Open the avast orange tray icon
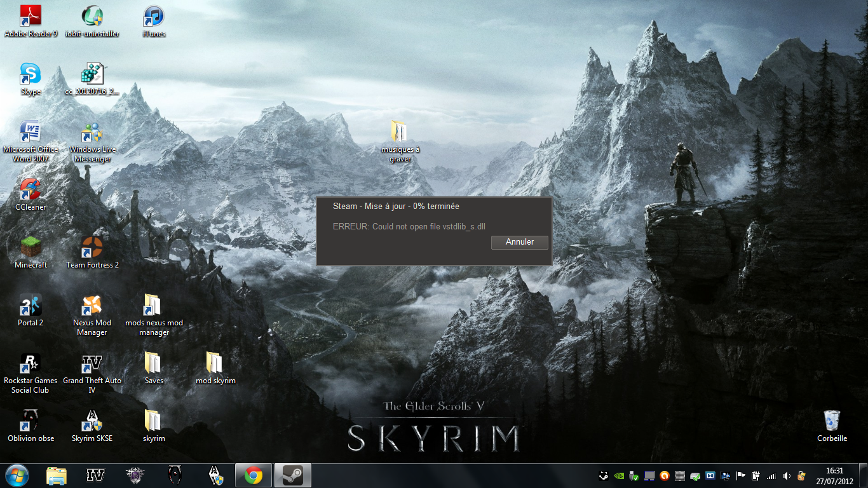The height and width of the screenshot is (488, 868). coord(664,476)
